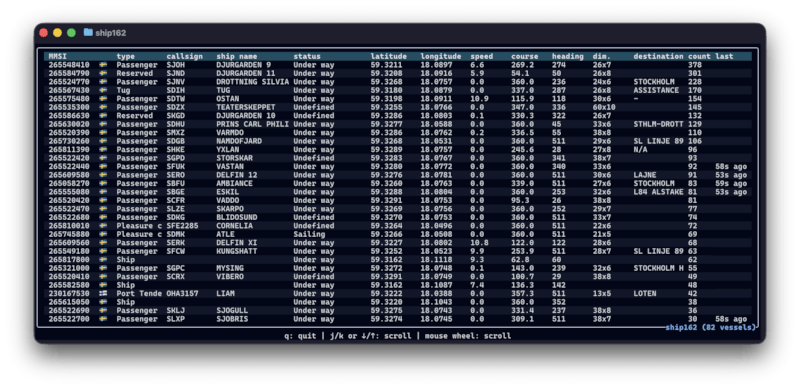Click the flag icon in DJURGARDEN 11 row
Image resolution: width=800 pixels, height=389 pixels.
(x=103, y=74)
